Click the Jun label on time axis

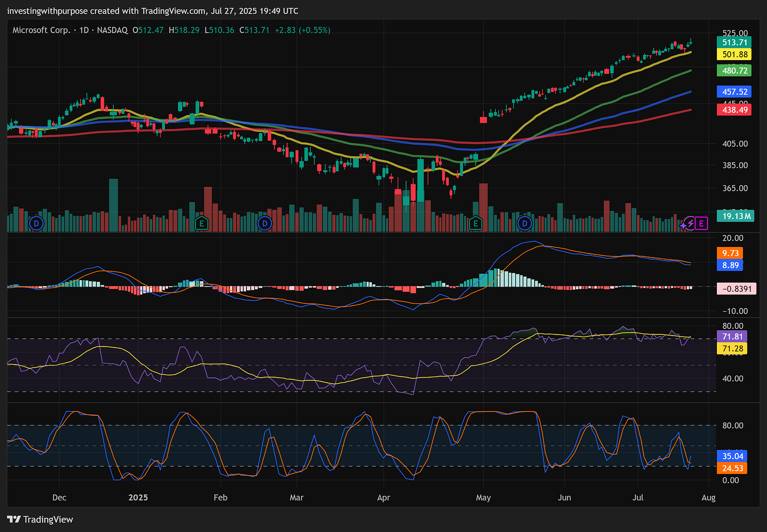click(564, 497)
